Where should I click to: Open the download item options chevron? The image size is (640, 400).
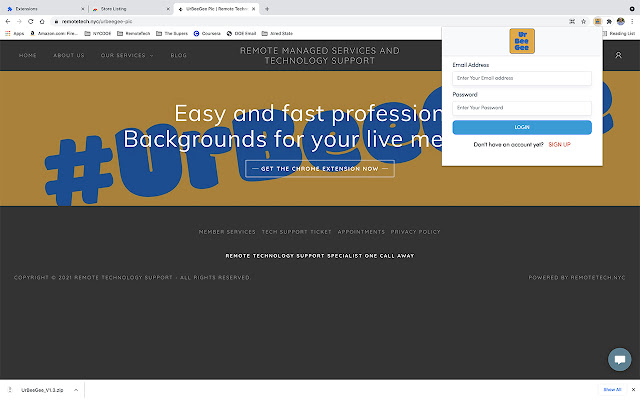pos(76,390)
